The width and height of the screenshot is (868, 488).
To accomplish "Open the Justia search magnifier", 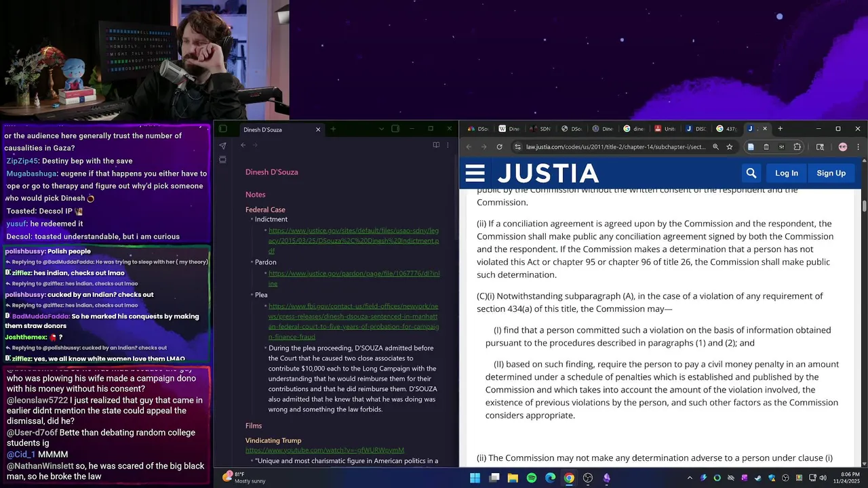I will [x=751, y=173].
